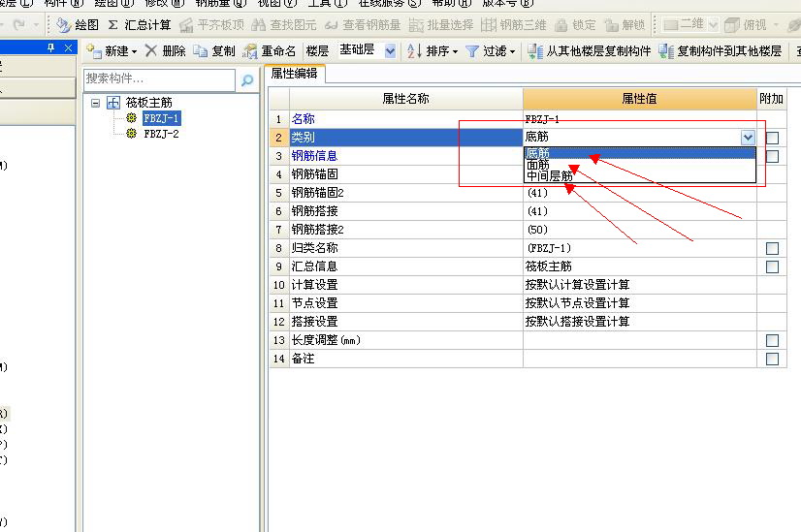Click the 钢筋信息 property name
Image resolution: width=801 pixels, height=532 pixels.
314,156
